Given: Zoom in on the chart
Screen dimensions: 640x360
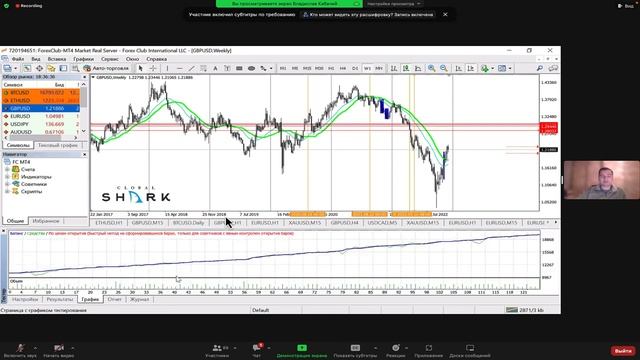Looking at the screenshot, I should click(x=431, y=68).
